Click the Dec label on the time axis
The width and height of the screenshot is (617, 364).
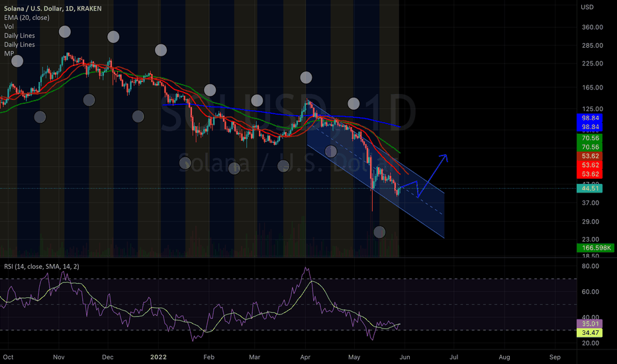107,357
